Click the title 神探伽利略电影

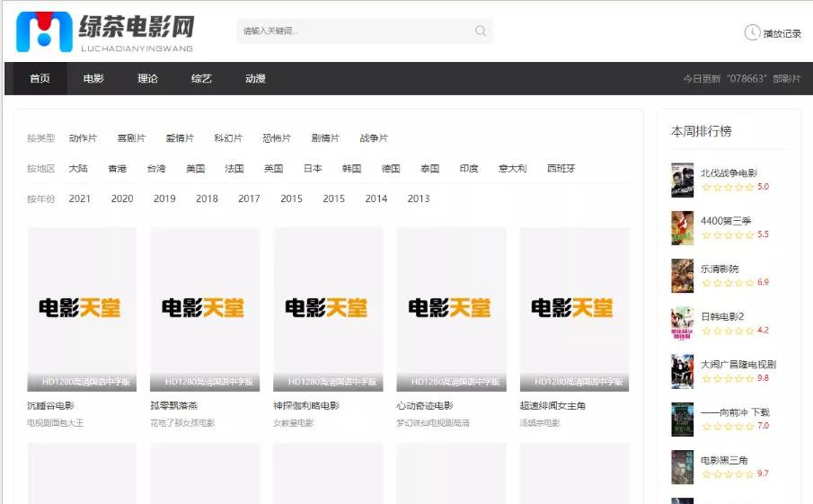click(x=306, y=405)
